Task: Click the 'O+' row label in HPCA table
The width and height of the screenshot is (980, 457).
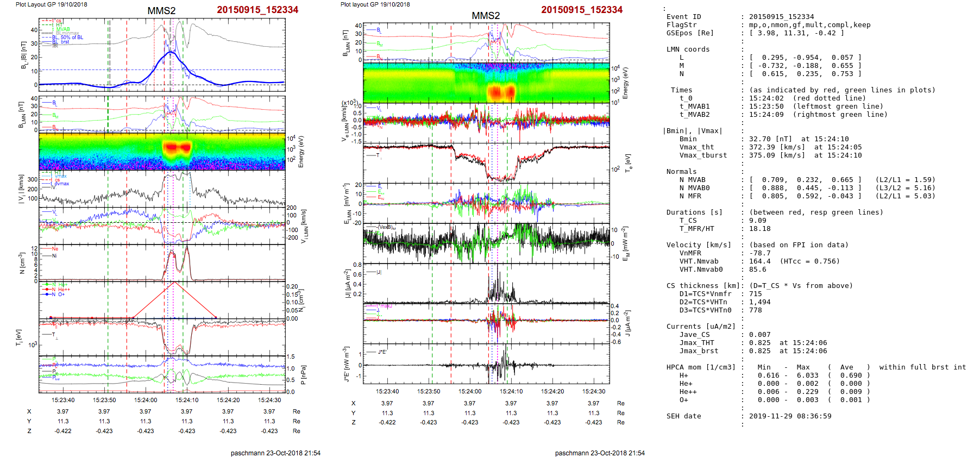Action: point(684,400)
